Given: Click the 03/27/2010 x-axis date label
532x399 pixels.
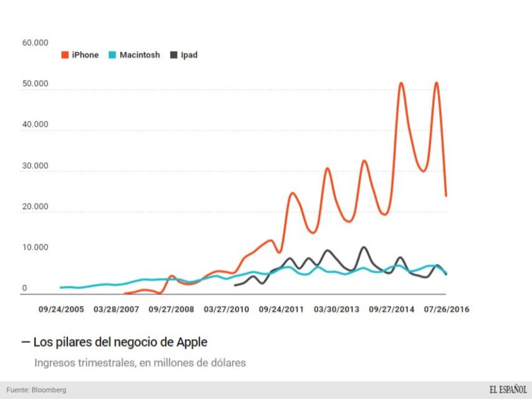Looking at the screenshot, I should tap(226, 309).
